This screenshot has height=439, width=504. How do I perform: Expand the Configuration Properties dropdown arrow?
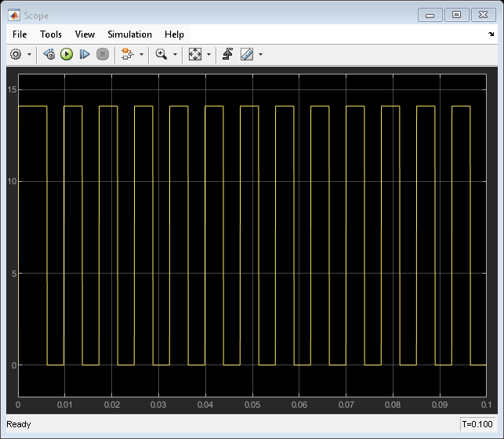[x=29, y=55]
